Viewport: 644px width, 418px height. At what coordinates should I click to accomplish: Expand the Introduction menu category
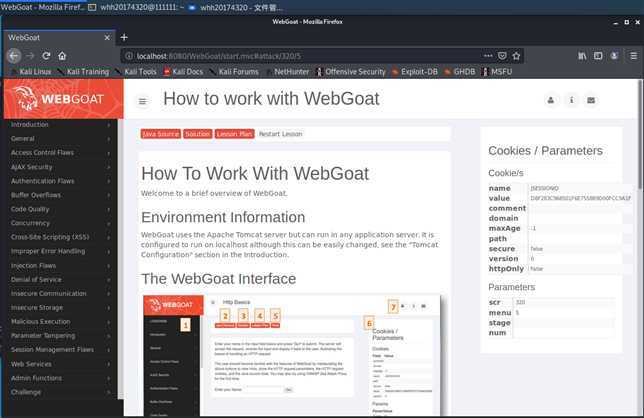pyautogui.click(x=60, y=124)
